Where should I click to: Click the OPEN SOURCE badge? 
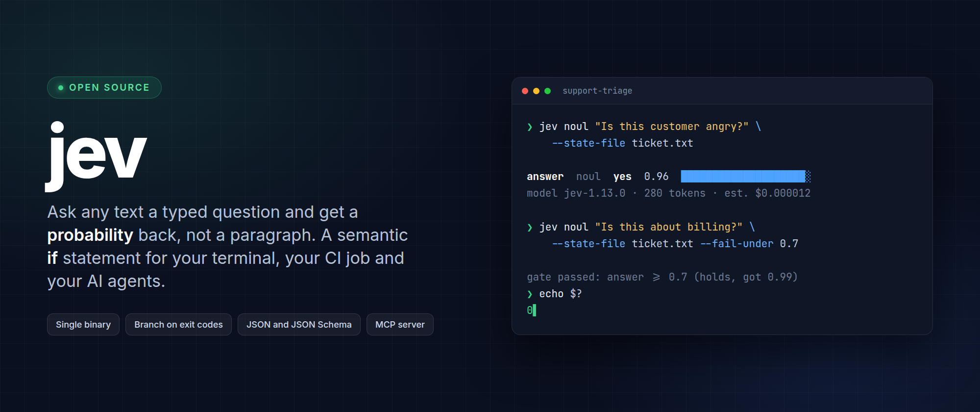coord(104,87)
